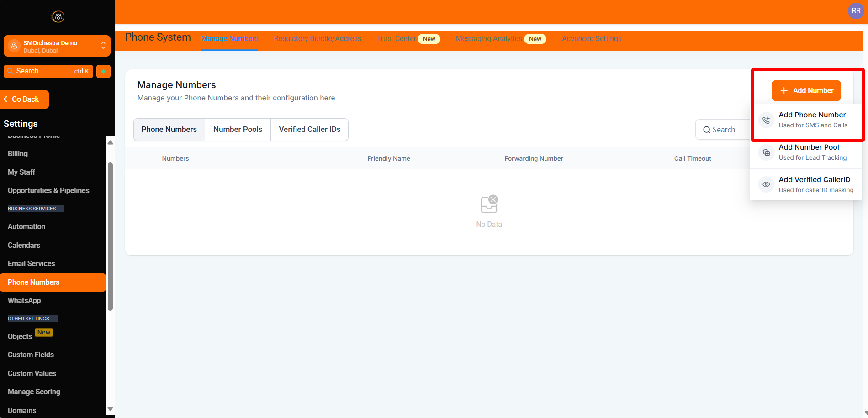Click the sidebar scroll-down arrow
Screen dimensions: 868x418
[110, 409]
